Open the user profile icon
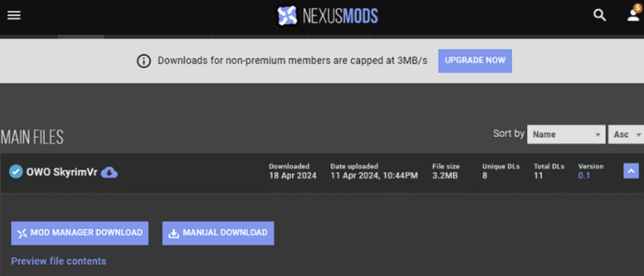Image resolution: width=644 pixels, height=276 pixels. coord(633,16)
